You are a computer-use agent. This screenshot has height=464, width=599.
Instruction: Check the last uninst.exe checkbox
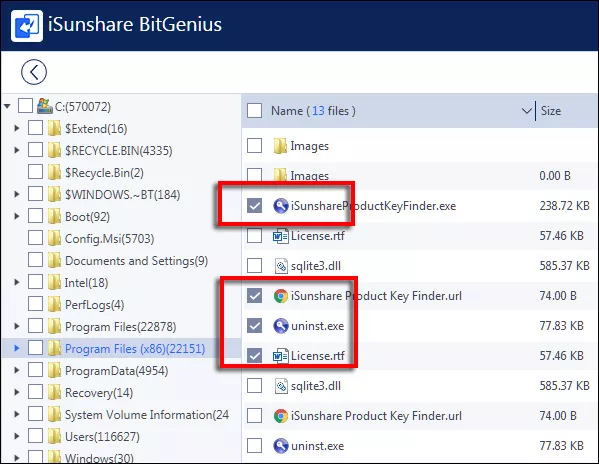[254, 446]
